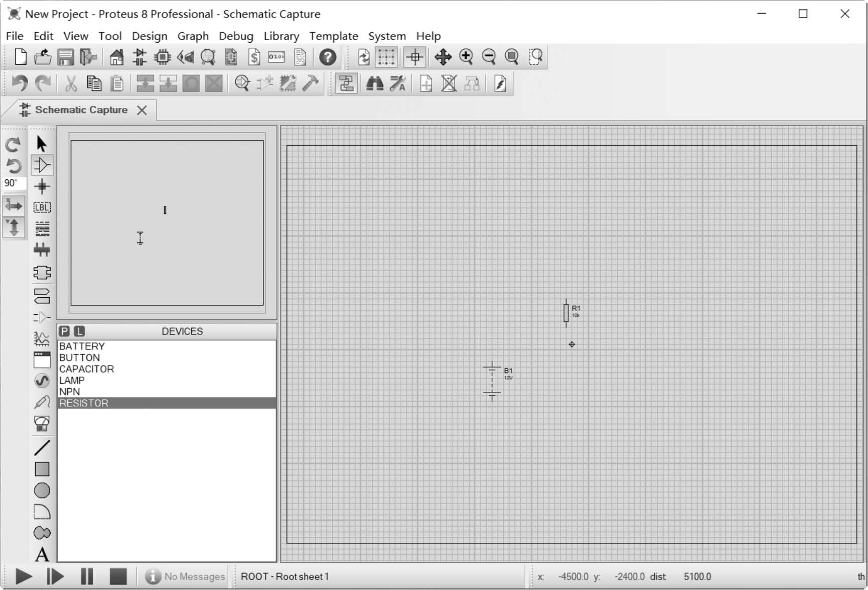Copy selection to clipboard

tap(94, 83)
